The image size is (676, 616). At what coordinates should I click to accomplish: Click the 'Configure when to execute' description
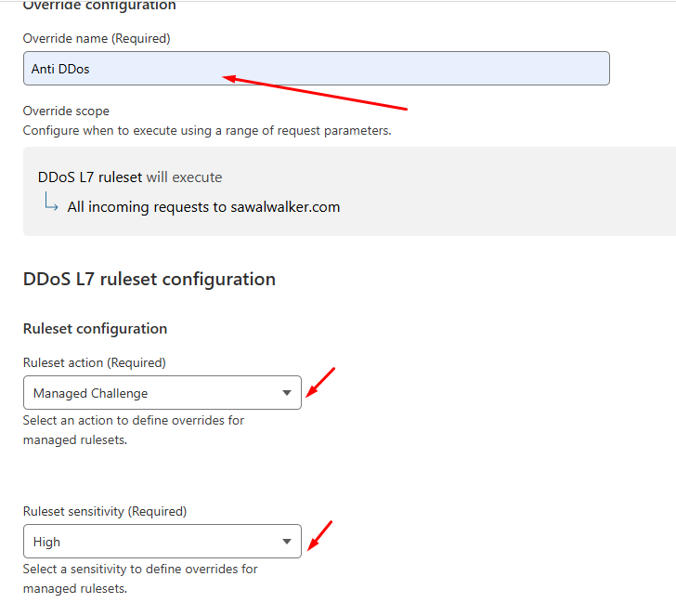pos(207,130)
